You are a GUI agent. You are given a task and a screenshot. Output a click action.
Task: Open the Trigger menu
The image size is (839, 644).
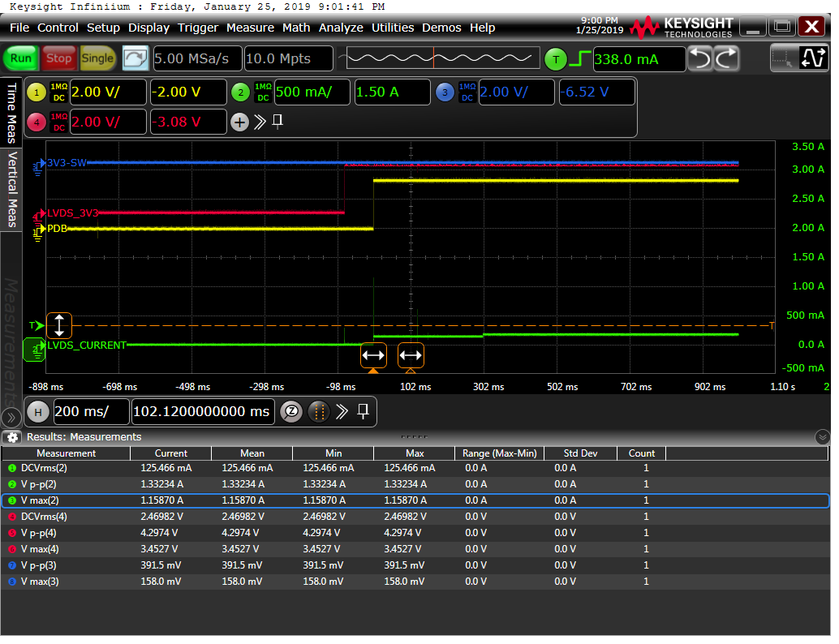click(198, 28)
